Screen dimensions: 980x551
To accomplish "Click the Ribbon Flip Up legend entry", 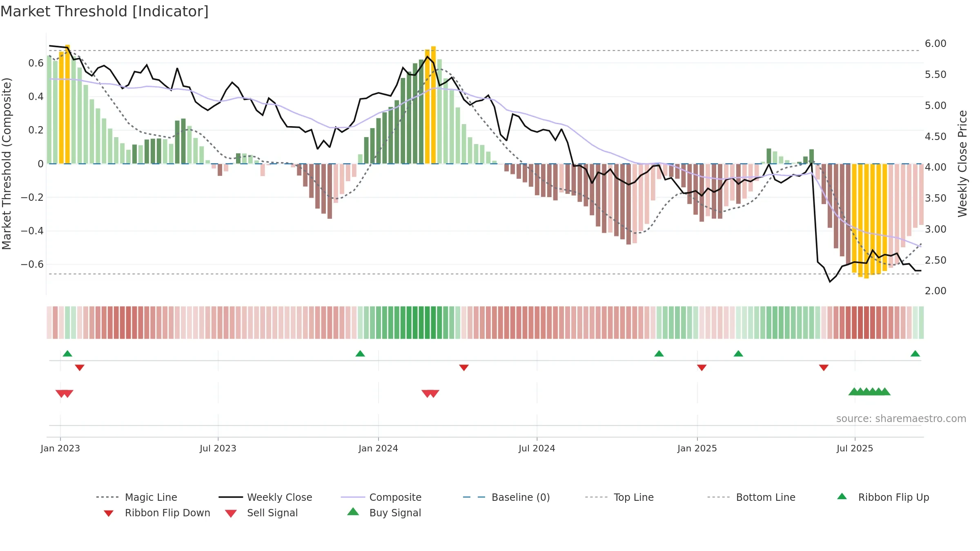I will [883, 497].
